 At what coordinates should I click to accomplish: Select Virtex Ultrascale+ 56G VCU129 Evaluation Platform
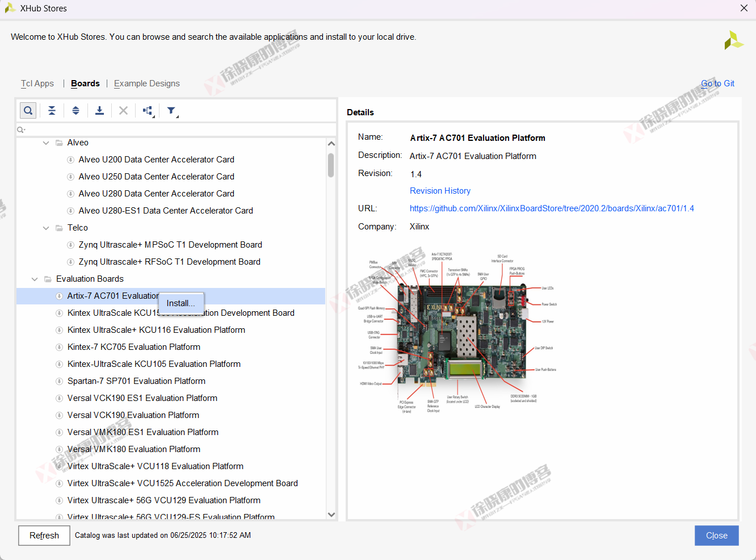coord(164,500)
